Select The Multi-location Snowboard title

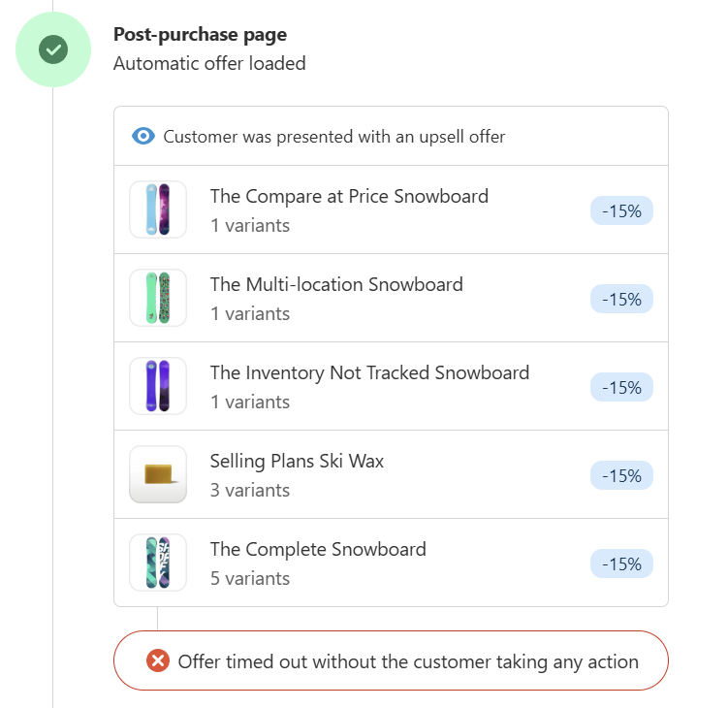click(x=336, y=285)
